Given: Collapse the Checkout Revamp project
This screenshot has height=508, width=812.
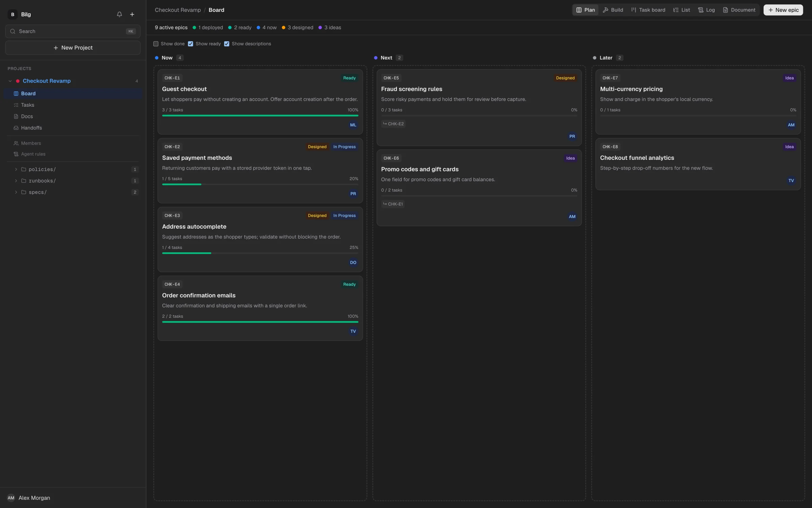Looking at the screenshot, I should 10,81.
